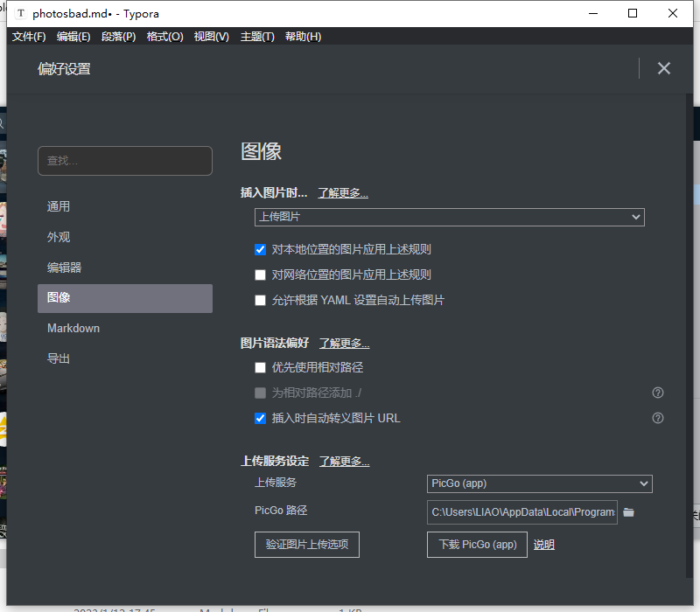Image resolution: width=700 pixels, height=612 pixels.
Task: Check 允许根据 YAML 设置自动上传图片
Action: pyautogui.click(x=260, y=300)
